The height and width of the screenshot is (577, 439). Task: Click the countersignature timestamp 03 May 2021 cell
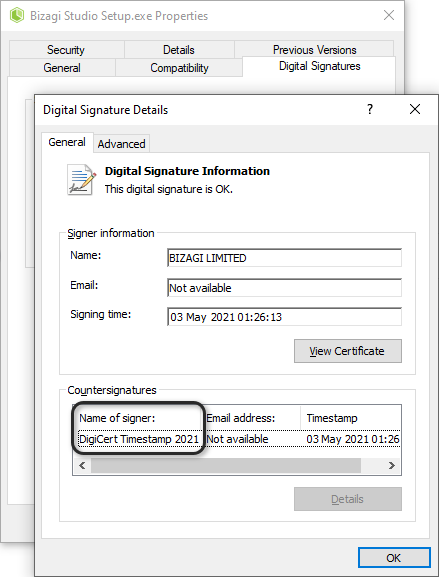click(353, 439)
